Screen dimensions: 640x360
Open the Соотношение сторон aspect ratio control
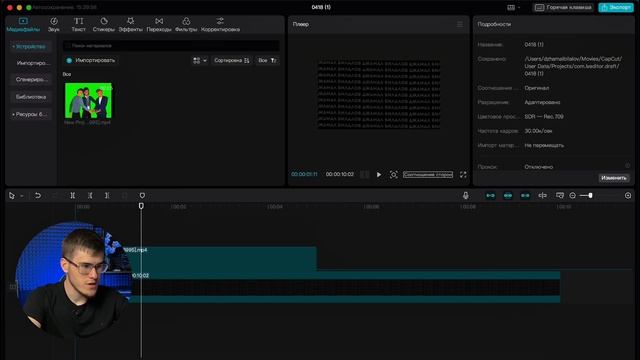pyautogui.click(x=428, y=175)
